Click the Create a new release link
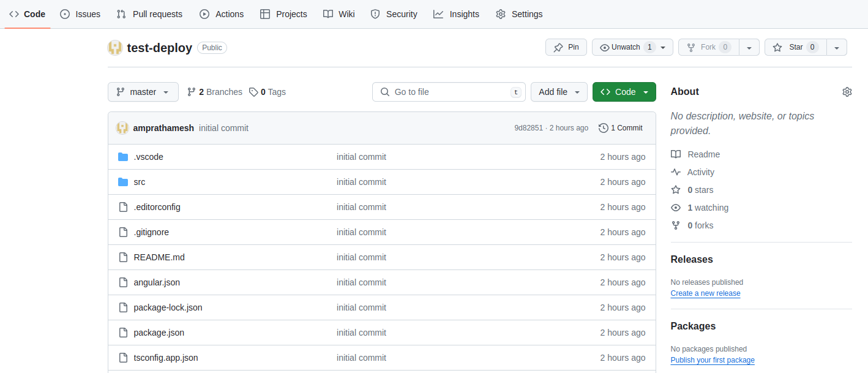The width and height of the screenshot is (868, 373). click(x=705, y=293)
